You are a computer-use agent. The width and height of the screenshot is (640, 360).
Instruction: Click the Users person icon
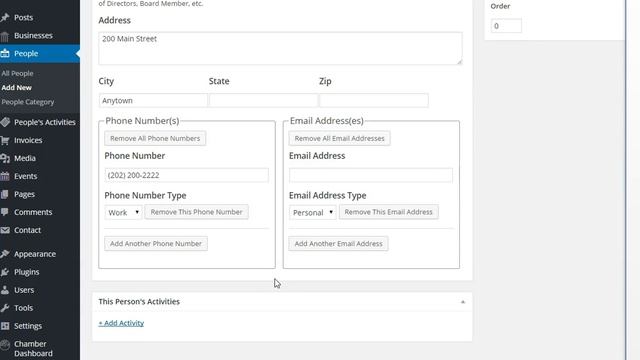click(x=4, y=290)
